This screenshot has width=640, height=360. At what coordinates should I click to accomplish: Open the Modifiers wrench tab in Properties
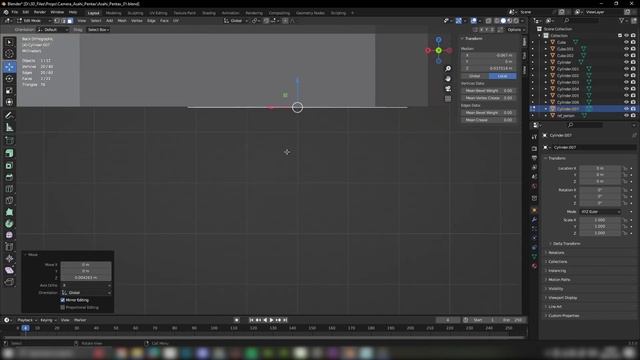point(534,220)
